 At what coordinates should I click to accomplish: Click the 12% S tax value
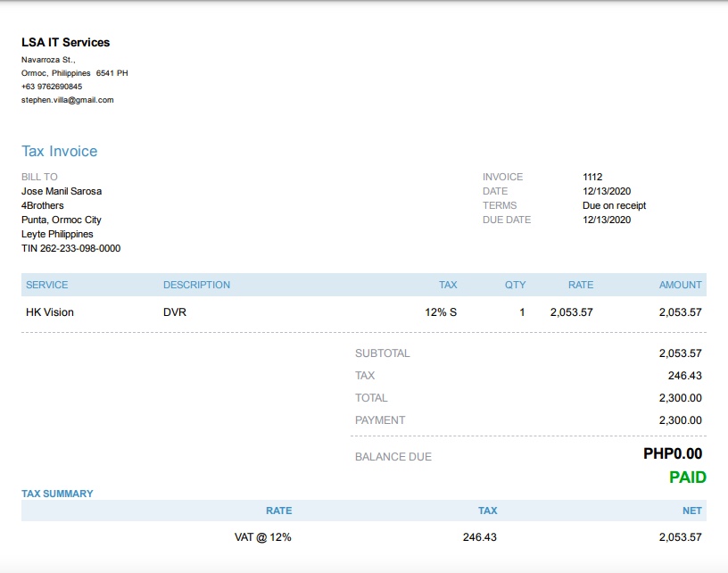(441, 312)
